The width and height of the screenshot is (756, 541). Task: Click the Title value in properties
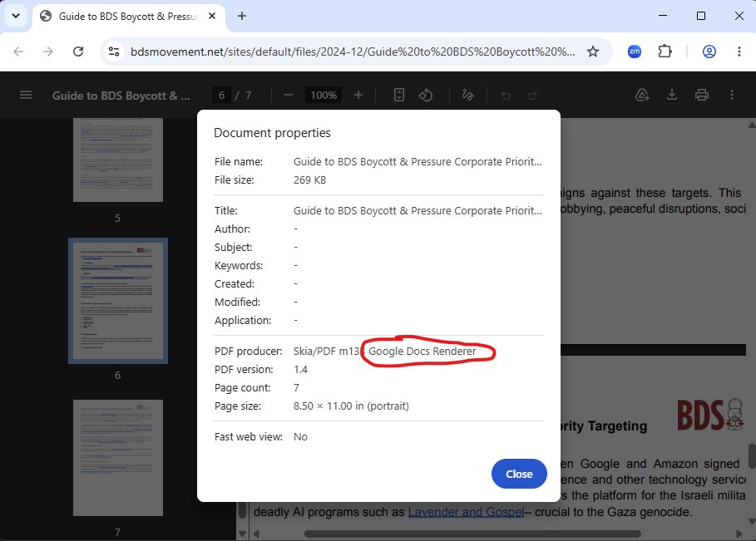[x=418, y=210]
